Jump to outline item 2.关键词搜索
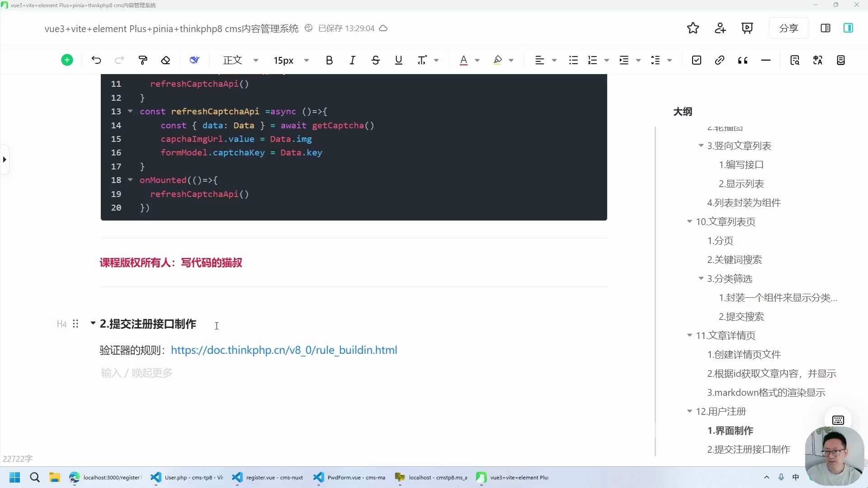 [735, 260]
